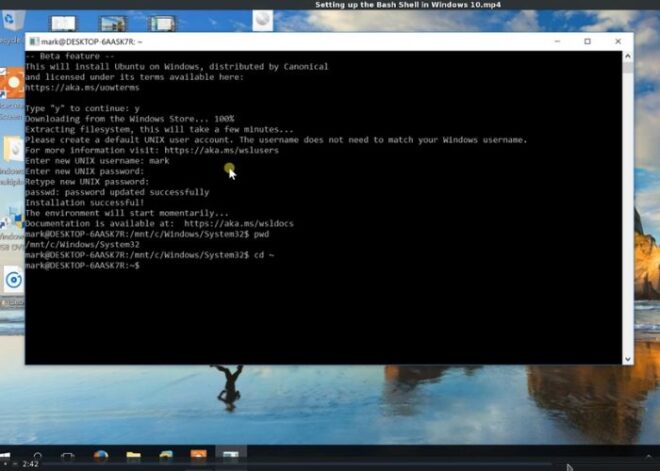Click the 'Extracting filesystem' line
The image size is (660, 471).
[x=160, y=129]
